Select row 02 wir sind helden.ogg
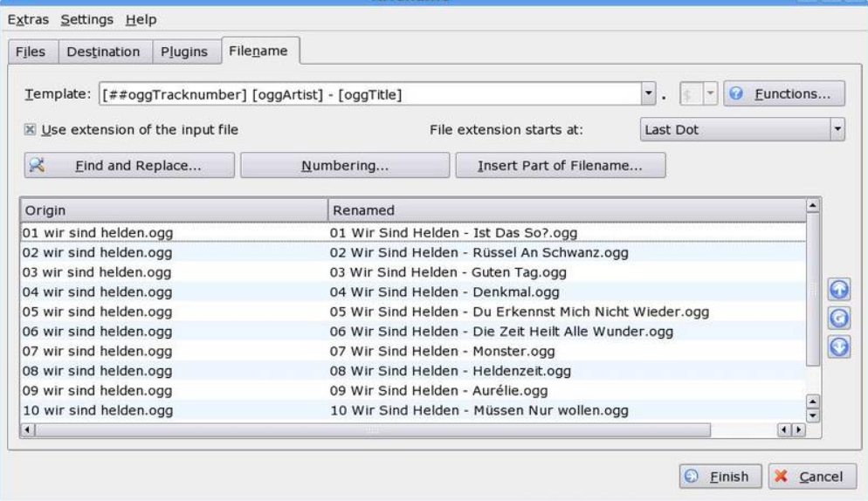 click(x=414, y=252)
